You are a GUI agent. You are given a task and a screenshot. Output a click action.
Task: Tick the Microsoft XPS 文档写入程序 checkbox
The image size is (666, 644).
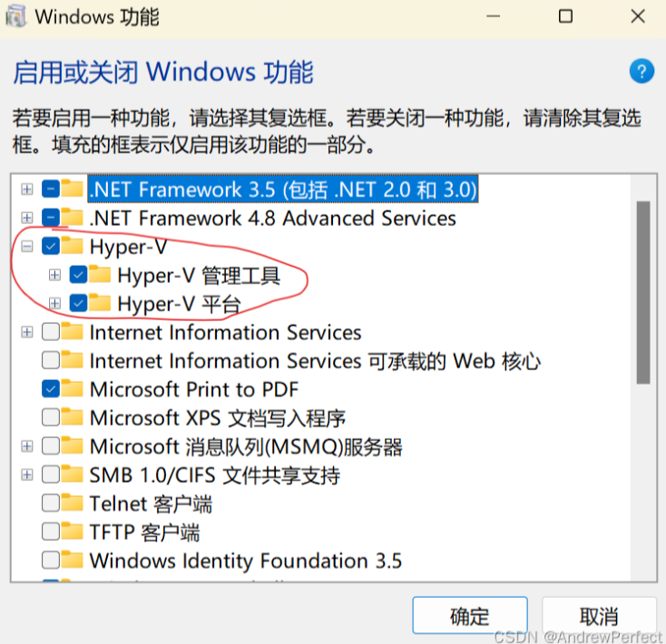(51, 417)
